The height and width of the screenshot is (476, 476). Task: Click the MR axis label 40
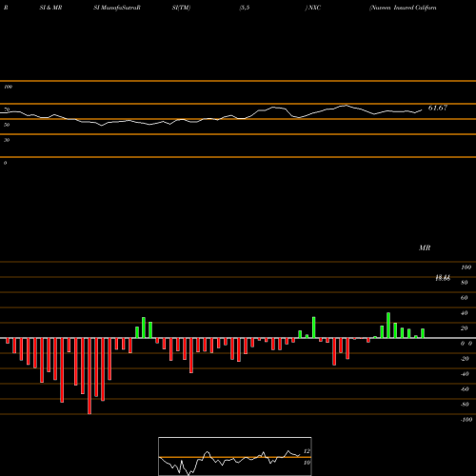(x=465, y=313)
